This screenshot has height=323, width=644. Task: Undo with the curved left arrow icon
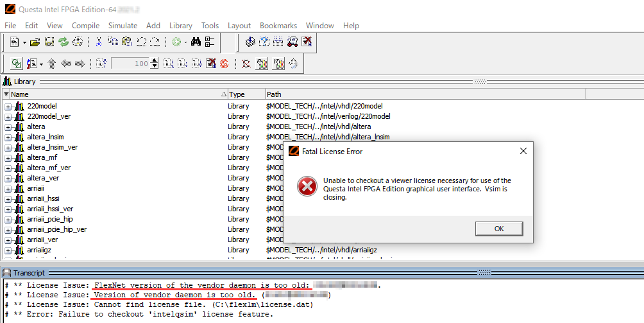click(141, 42)
